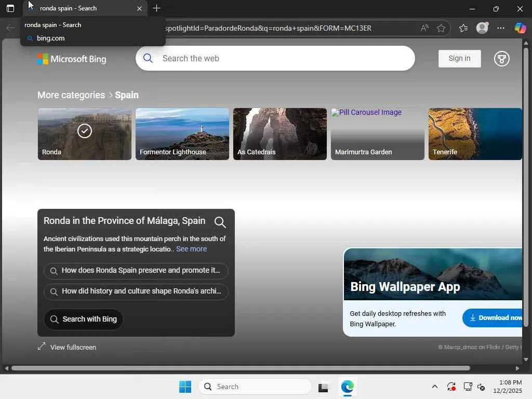Click the sync status tray icon
This screenshot has height=399, width=532.
(451, 387)
